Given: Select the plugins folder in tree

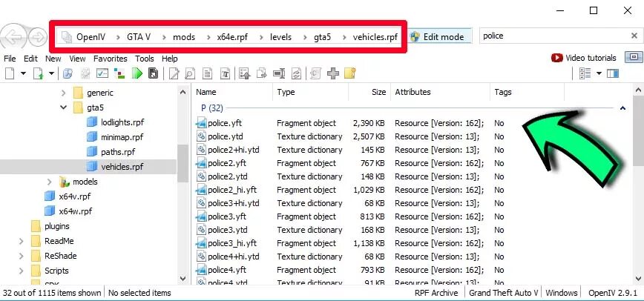Looking at the screenshot, I should [56, 226].
